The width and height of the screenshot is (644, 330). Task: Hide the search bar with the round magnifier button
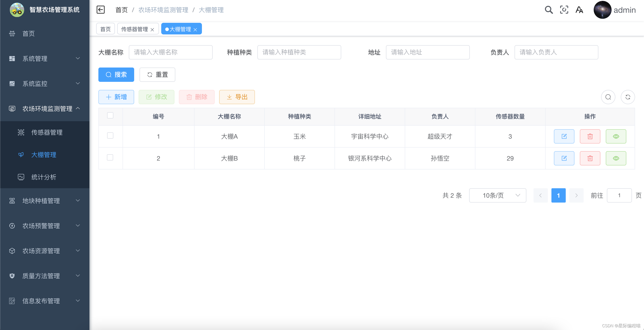tap(608, 97)
